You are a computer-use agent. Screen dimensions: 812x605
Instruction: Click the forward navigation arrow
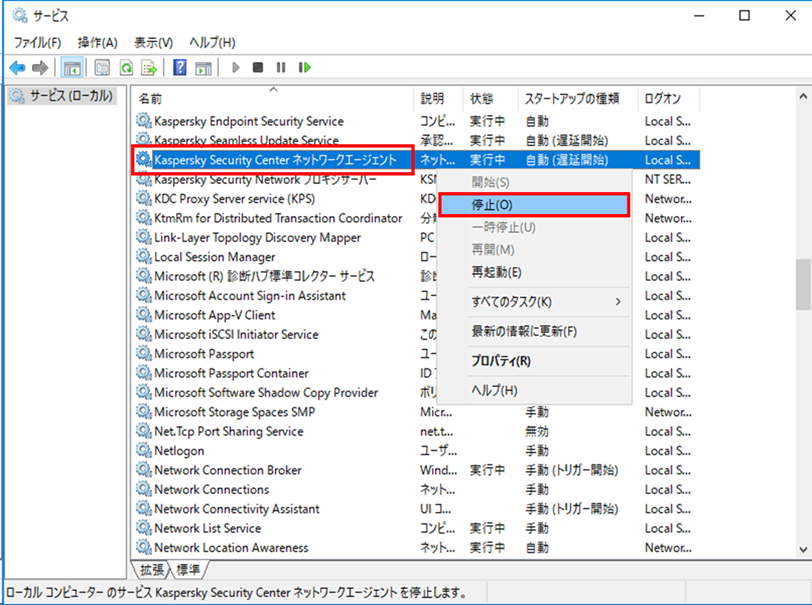click(41, 67)
